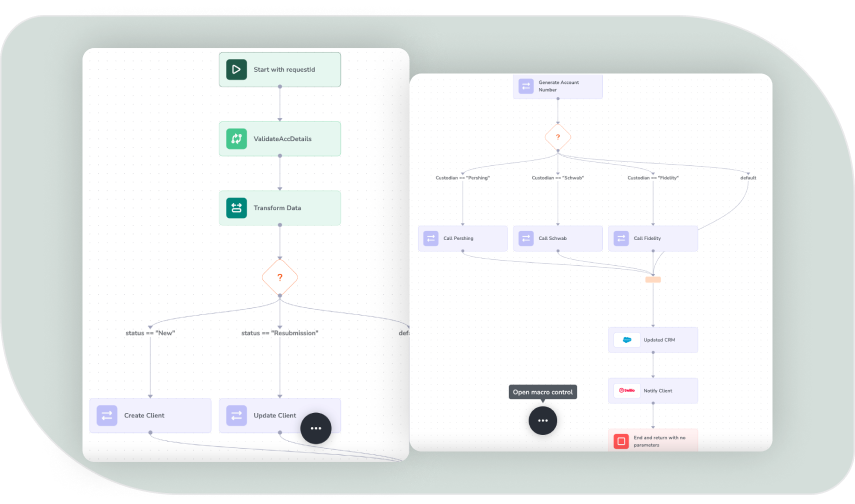Click the red stop icon on End node
This screenshot has width=855, height=504.
click(621, 440)
